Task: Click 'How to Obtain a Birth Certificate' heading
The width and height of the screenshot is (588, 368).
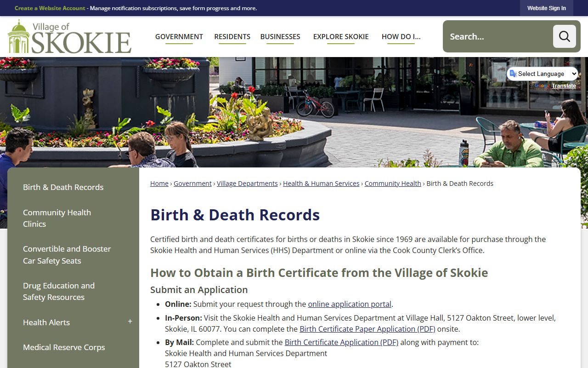Action: point(319,273)
